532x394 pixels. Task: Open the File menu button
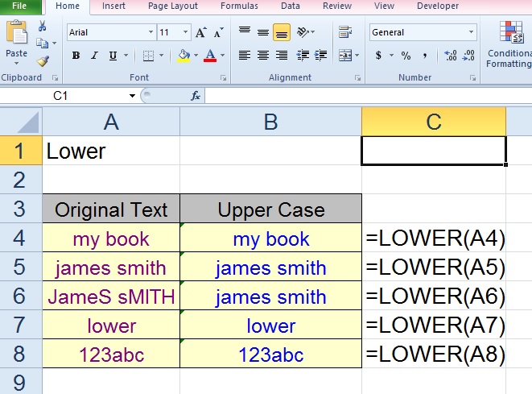(x=19, y=6)
